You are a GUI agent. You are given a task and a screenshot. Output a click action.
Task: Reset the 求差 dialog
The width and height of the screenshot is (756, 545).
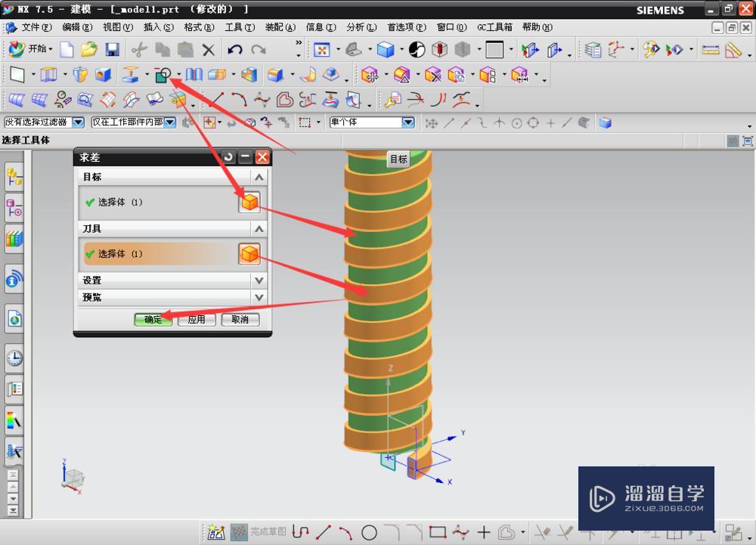(x=228, y=156)
